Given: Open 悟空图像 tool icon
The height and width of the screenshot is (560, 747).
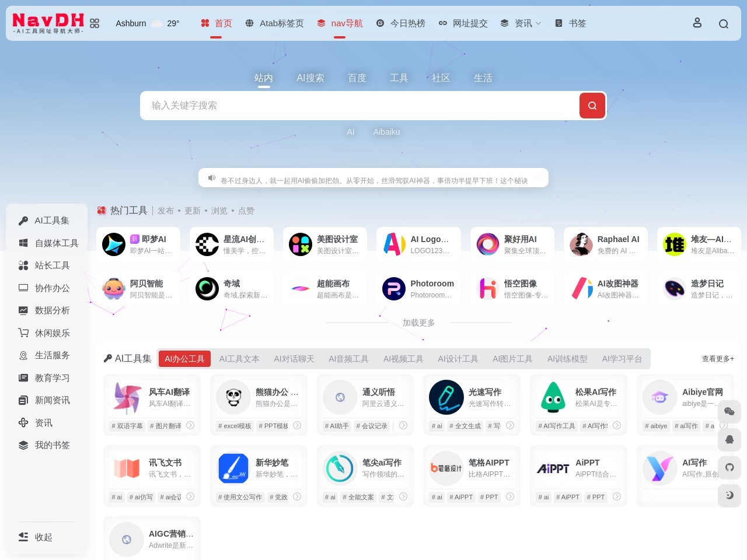Looking at the screenshot, I should point(488,289).
